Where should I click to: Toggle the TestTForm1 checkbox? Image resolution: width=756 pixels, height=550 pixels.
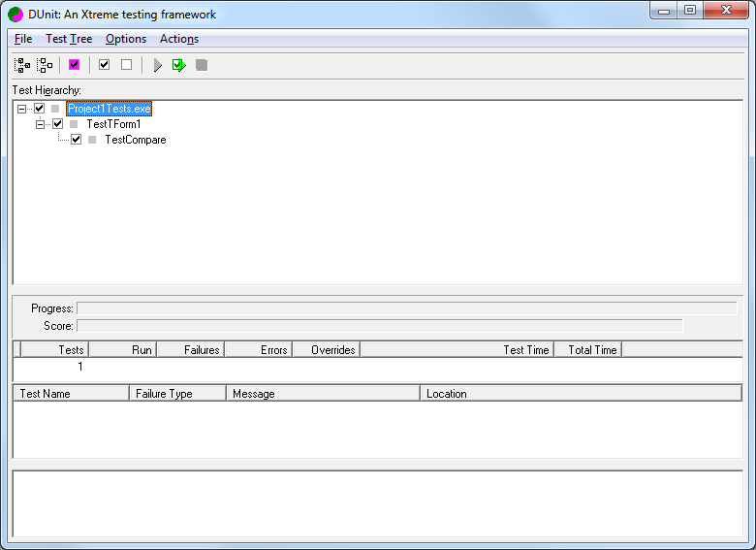(58, 124)
